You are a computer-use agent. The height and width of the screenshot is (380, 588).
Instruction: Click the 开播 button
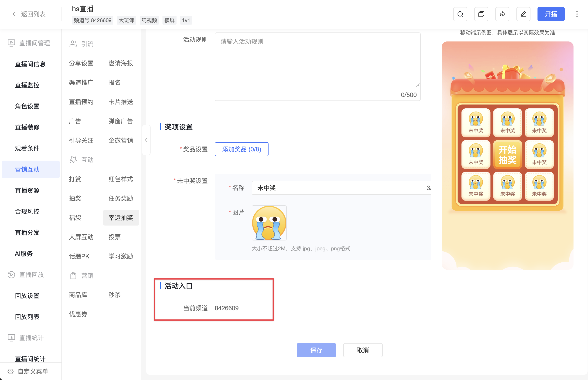551,14
